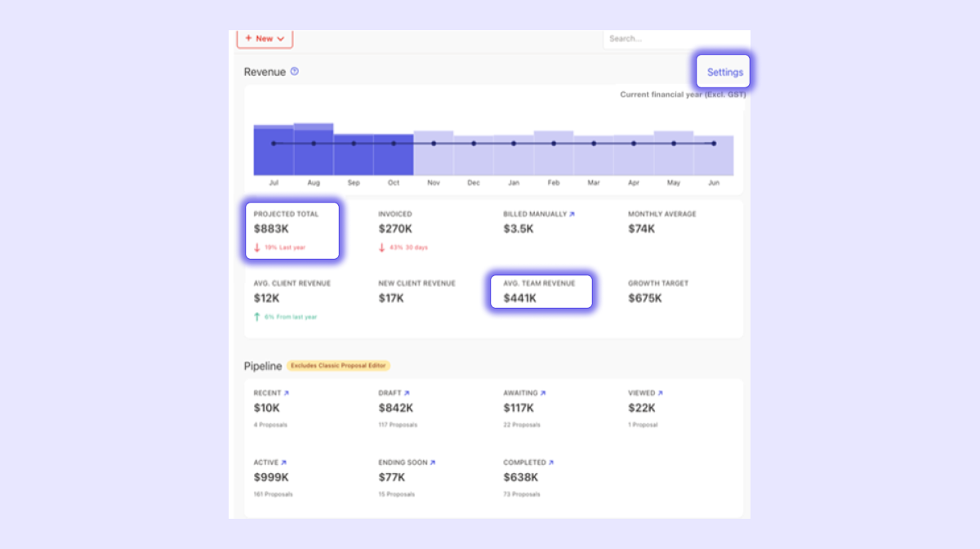Click the Nov data point on chart line
This screenshot has height=549, width=980.
coord(434,144)
